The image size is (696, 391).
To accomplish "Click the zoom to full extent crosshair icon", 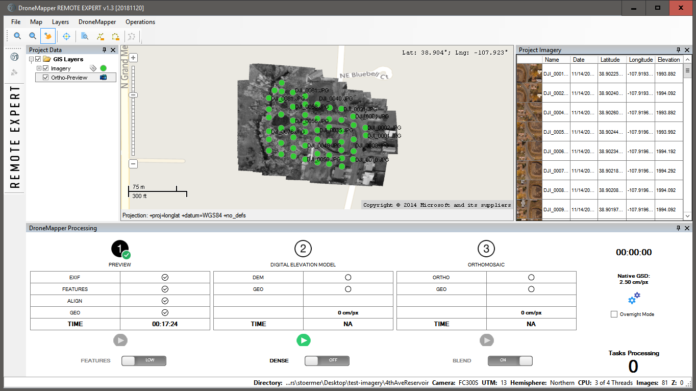I will click(66, 36).
